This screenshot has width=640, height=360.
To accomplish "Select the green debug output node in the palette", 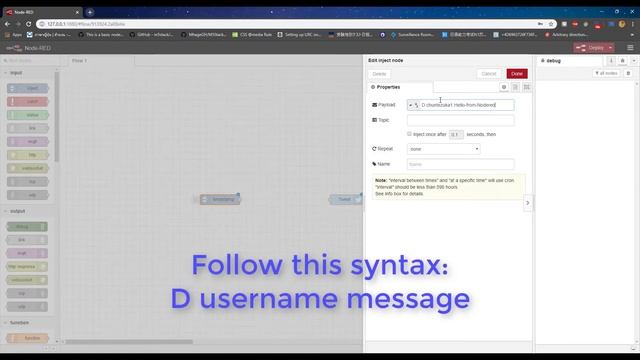I will 27,227.
